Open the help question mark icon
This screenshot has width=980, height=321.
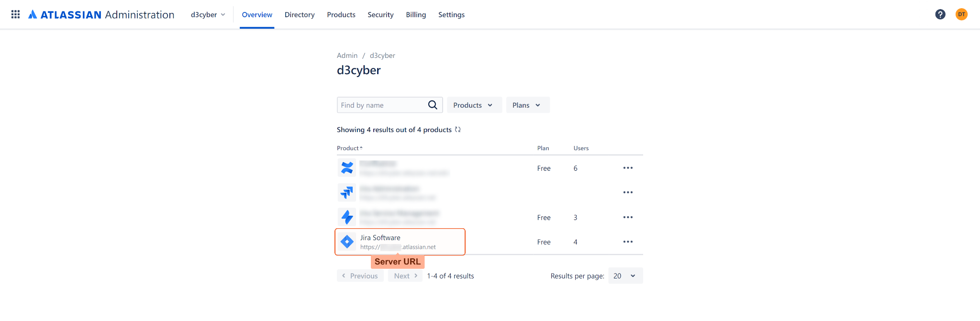[x=940, y=14]
